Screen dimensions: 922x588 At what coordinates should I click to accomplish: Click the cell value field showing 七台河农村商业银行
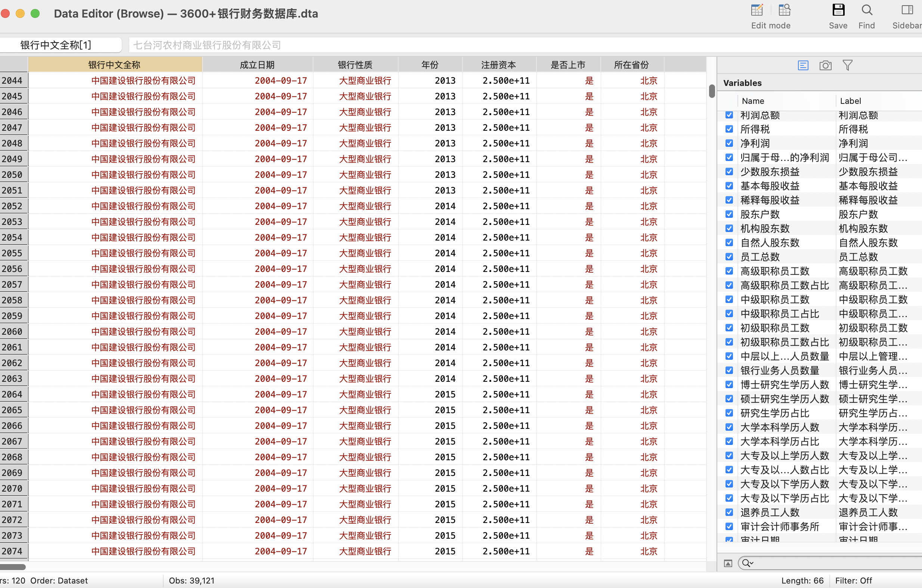[207, 45]
